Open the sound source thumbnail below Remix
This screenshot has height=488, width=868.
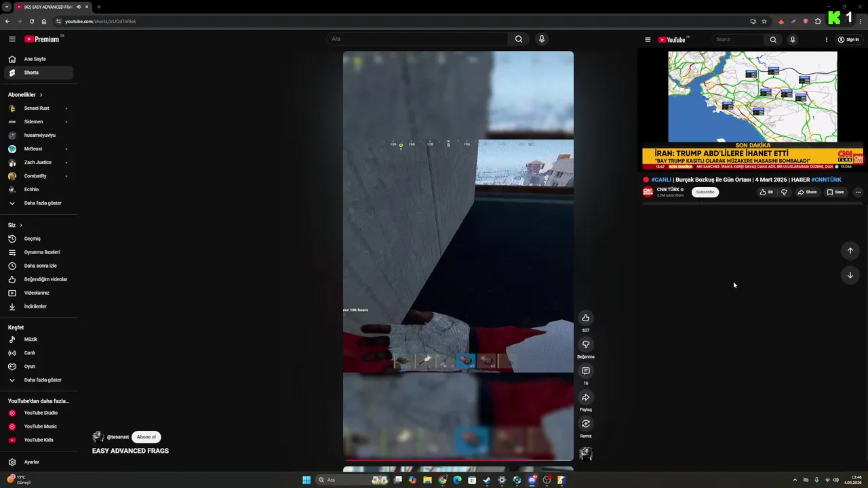pyautogui.click(x=586, y=454)
